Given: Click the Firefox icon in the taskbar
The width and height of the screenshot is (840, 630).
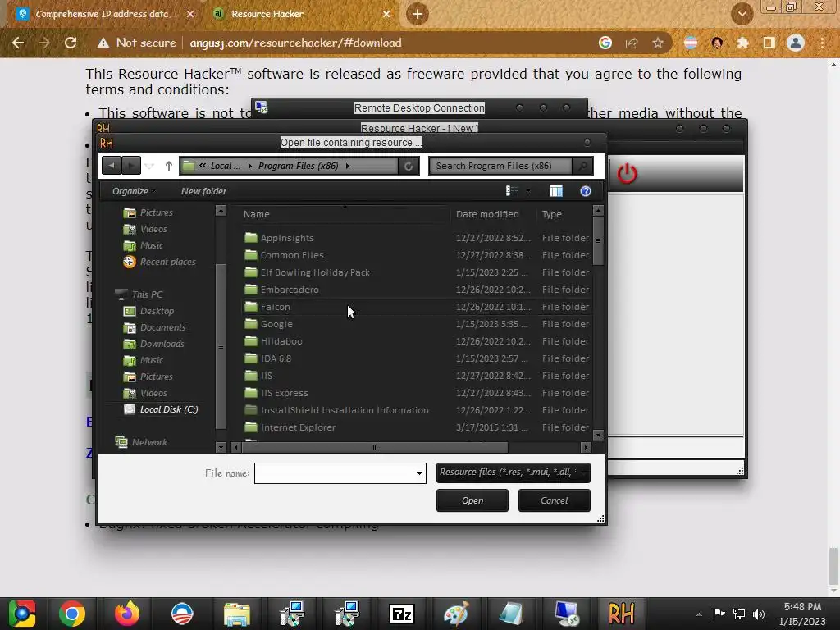Looking at the screenshot, I should coord(127,614).
